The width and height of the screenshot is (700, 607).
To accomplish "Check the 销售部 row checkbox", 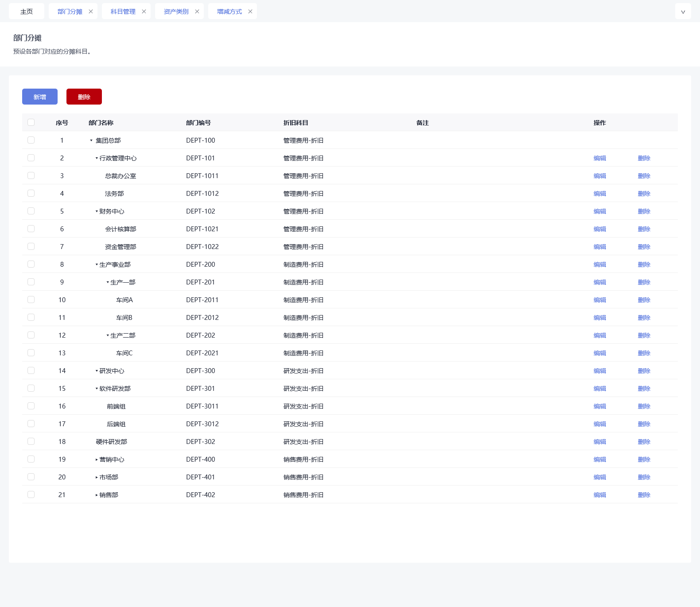I will tap(31, 494).
